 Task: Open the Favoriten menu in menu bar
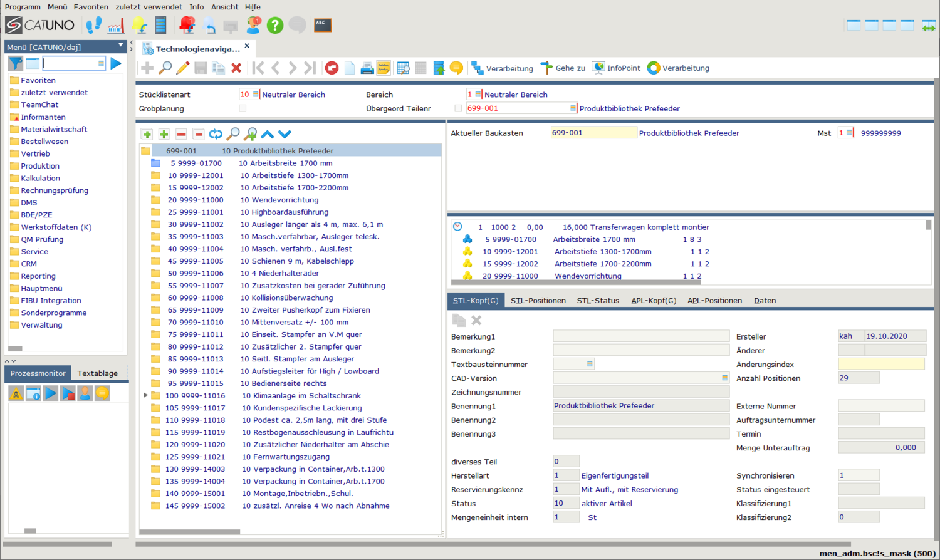(91, 7)
